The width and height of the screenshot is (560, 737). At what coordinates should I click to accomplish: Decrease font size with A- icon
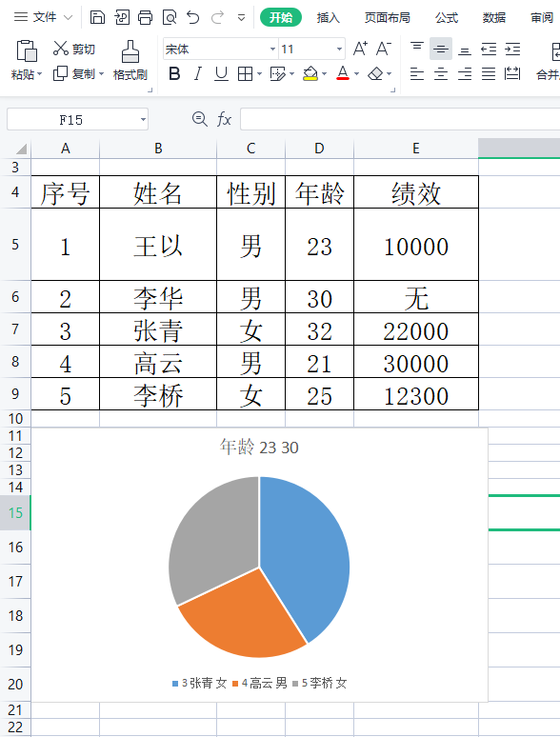pos(384,49)
